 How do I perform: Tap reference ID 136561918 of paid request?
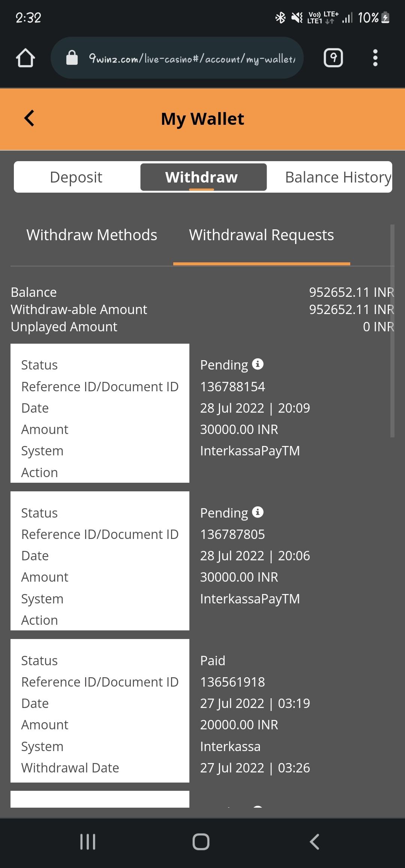click(232, 682)
